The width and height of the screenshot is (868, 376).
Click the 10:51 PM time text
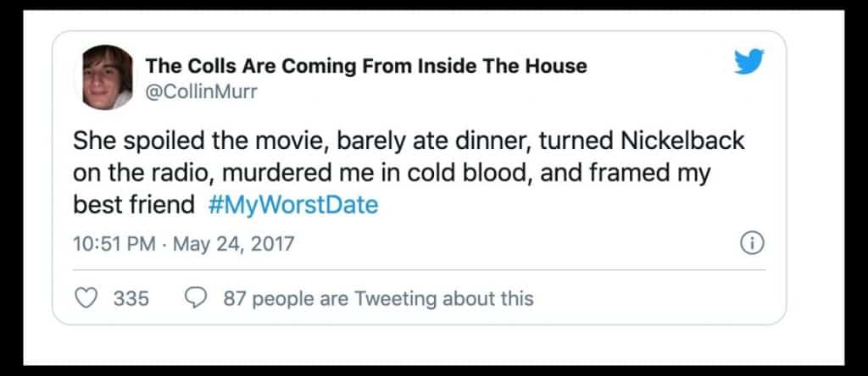pos(114,245)
